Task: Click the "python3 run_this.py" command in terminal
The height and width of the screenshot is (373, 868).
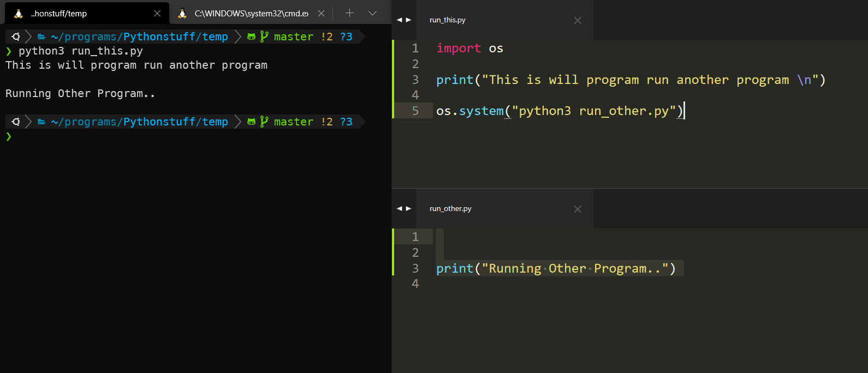Action: click(x=81, y=51)
